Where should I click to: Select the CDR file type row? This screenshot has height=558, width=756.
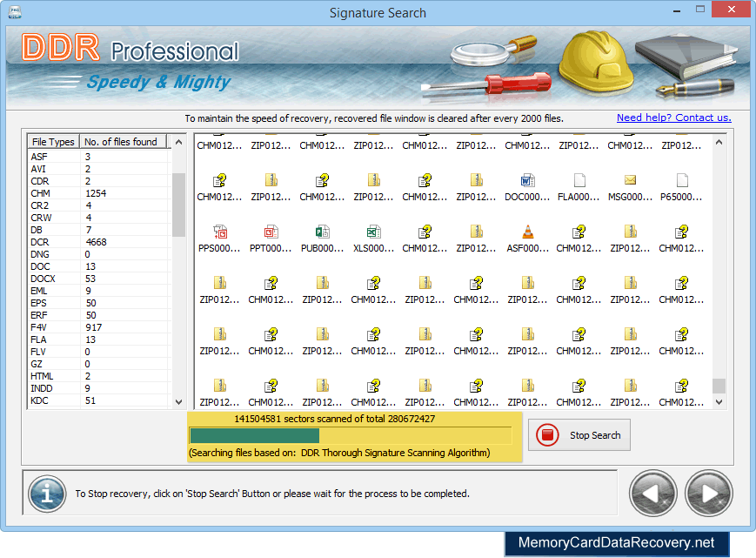pos(99,181)
